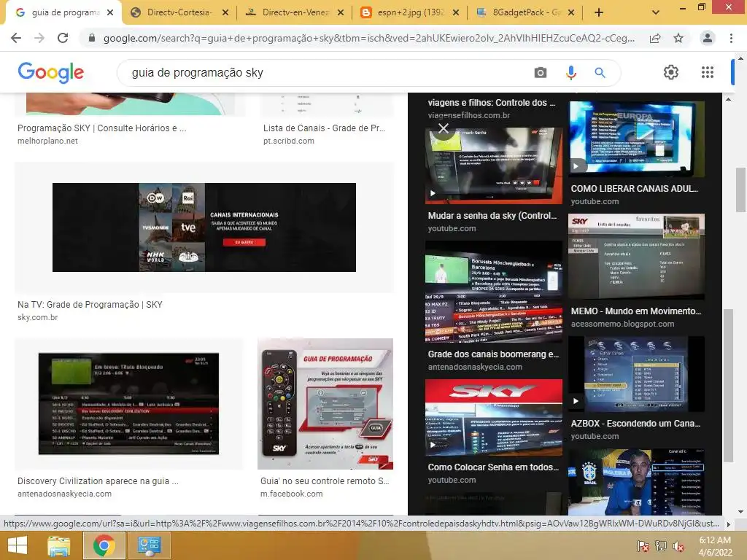747x560 pixels.
Task: Switch to the Directv-en-Venez tab
Action: click(294, 12)
